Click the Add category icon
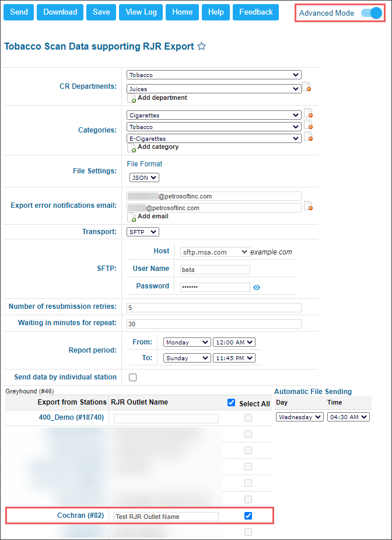This screenshot has width=392, height=540. pos(131,148)
